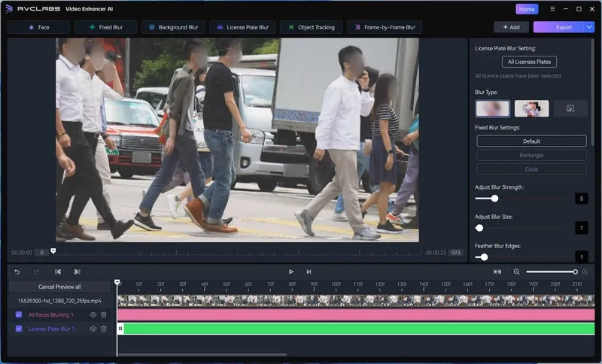The image size is (602, 364).
Task: Delete the License Plate Blur 1 track
Action: pos(104,329)
